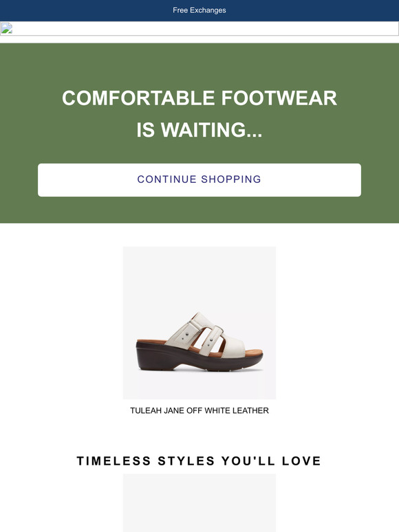Click the sandal's dark brown wedge sole
399x532 pixels.
(x=170, y=359)
